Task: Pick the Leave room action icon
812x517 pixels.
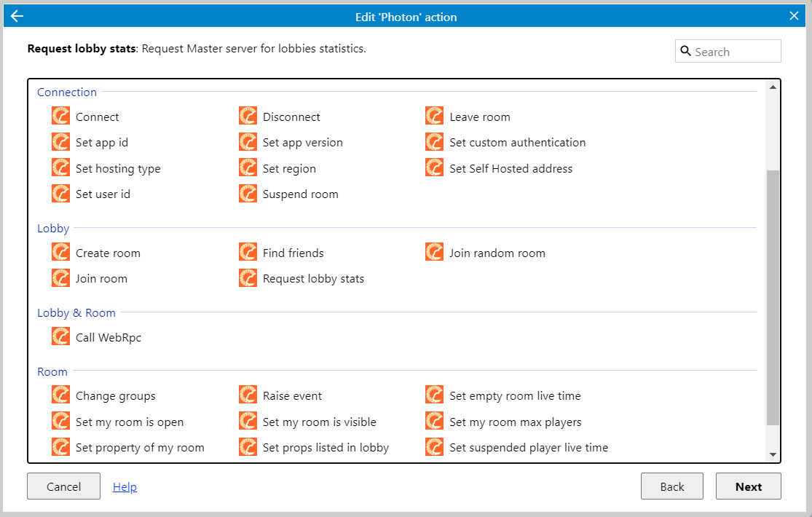Action: [434, 116]
